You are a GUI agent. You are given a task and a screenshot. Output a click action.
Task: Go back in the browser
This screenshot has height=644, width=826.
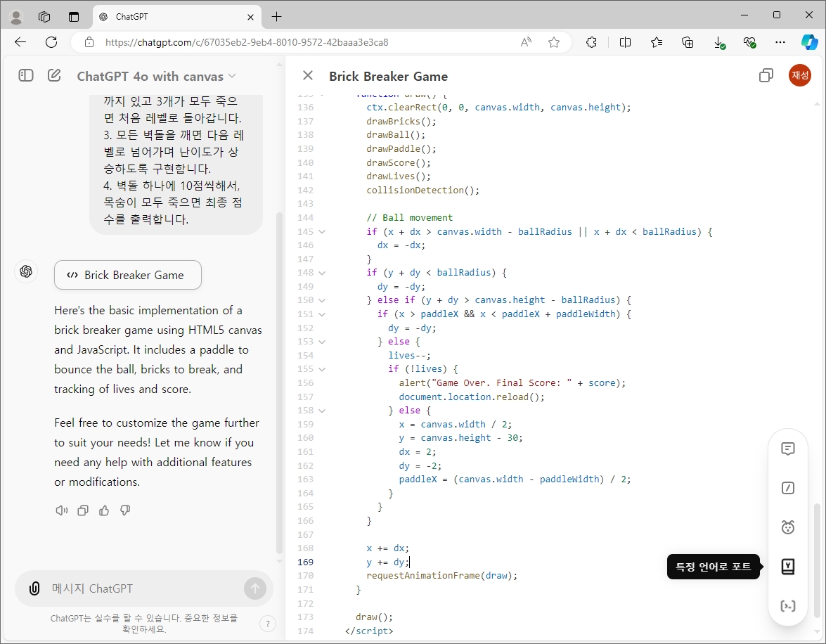point(20,42)
